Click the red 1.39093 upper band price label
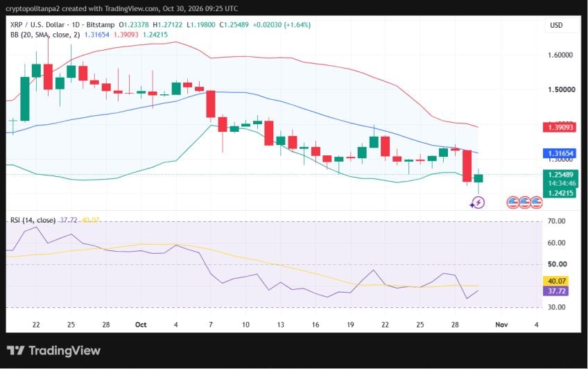The height and width of the screenshot is (369, 588). tap(560, 127)
